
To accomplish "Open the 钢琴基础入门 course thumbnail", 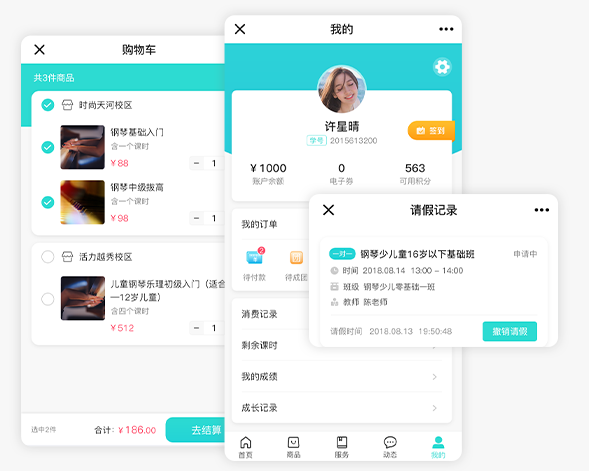I will click(x=83, y=147).
